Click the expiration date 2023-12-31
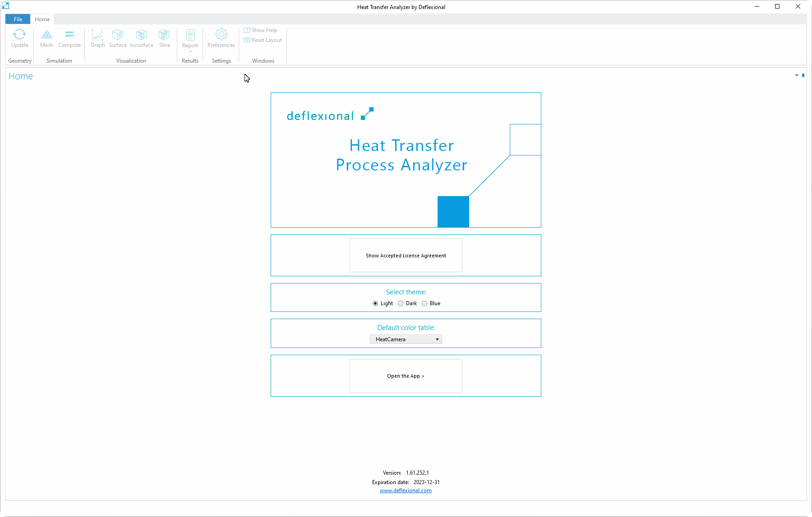 426,482
